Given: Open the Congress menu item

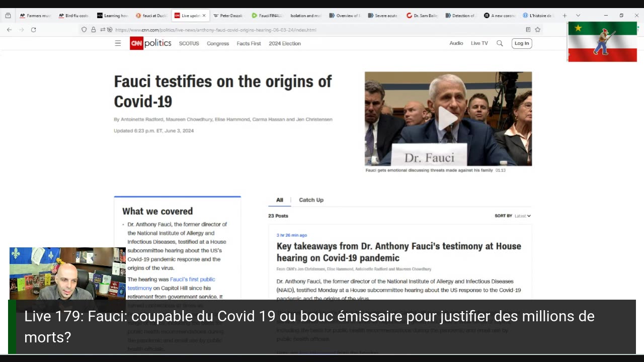Looking at the screenshot, I should pyautogui.click(x=218, y=43).
